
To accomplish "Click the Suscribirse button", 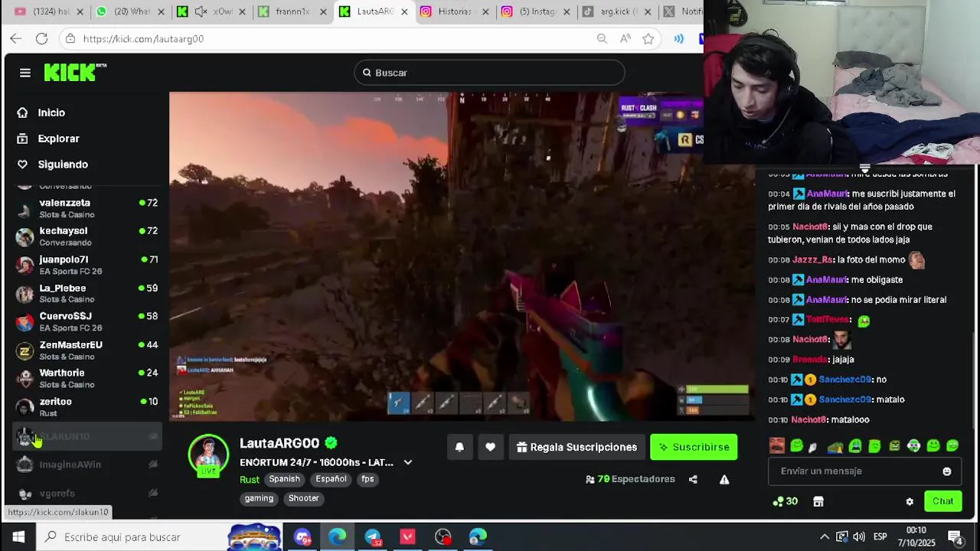I will (694, 447).
